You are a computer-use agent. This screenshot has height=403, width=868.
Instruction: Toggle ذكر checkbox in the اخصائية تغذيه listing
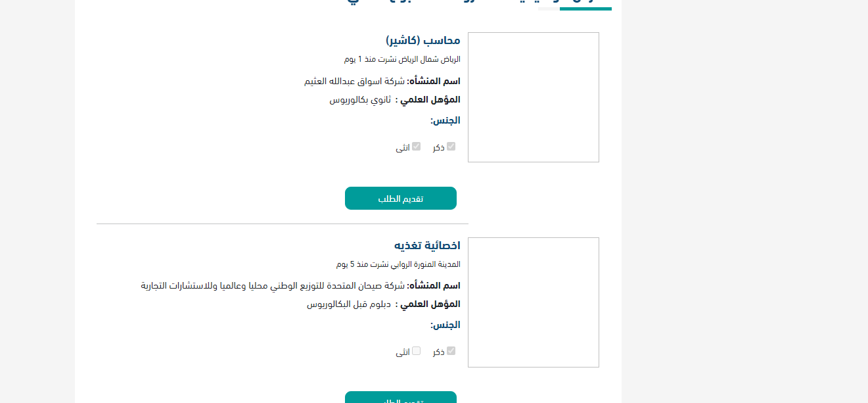[451, 351]
